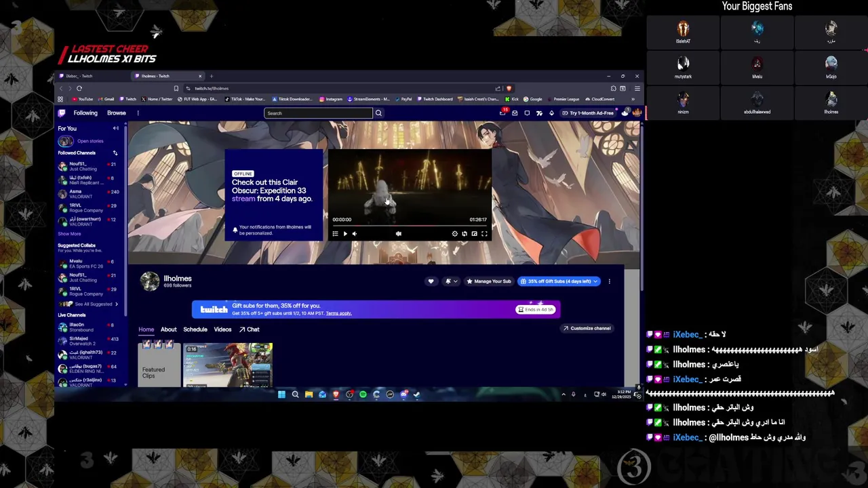Screen dimensions: 868x488
Task: Open the browser extensions puzzle icon
Action: (613, 88)
